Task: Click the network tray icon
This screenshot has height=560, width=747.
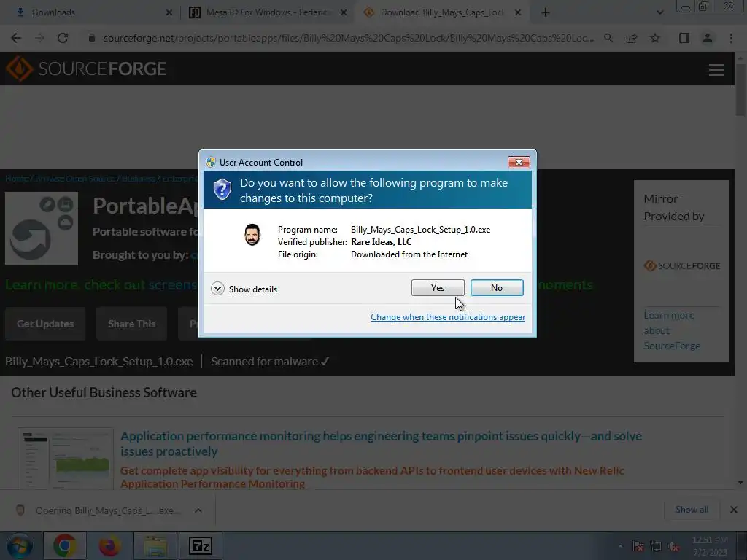Action: 656,547
